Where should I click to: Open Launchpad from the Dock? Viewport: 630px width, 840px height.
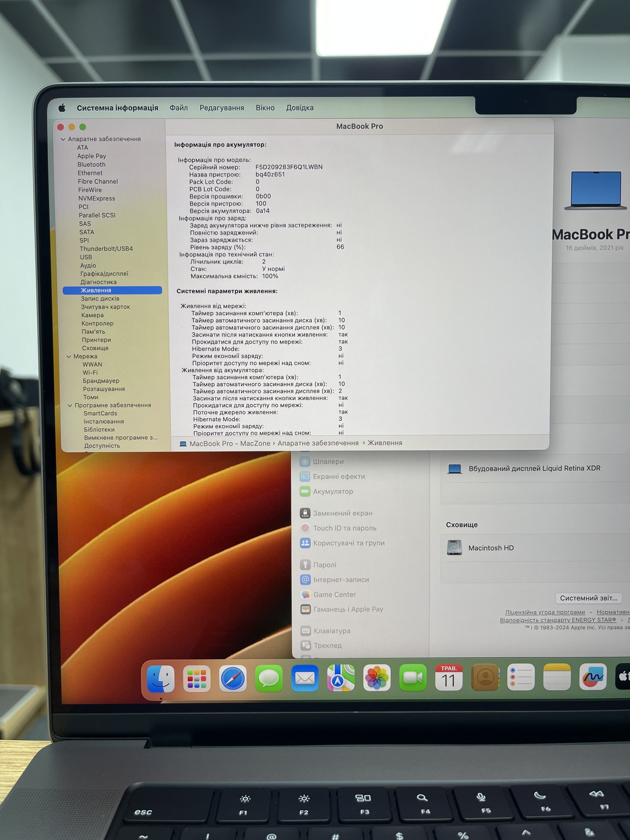coord(197,679)
